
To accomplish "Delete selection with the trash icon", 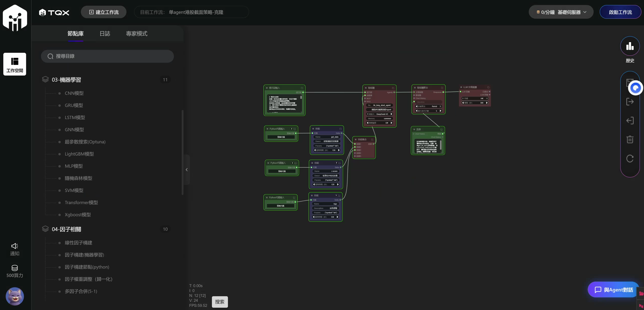I will click(630, 139).
